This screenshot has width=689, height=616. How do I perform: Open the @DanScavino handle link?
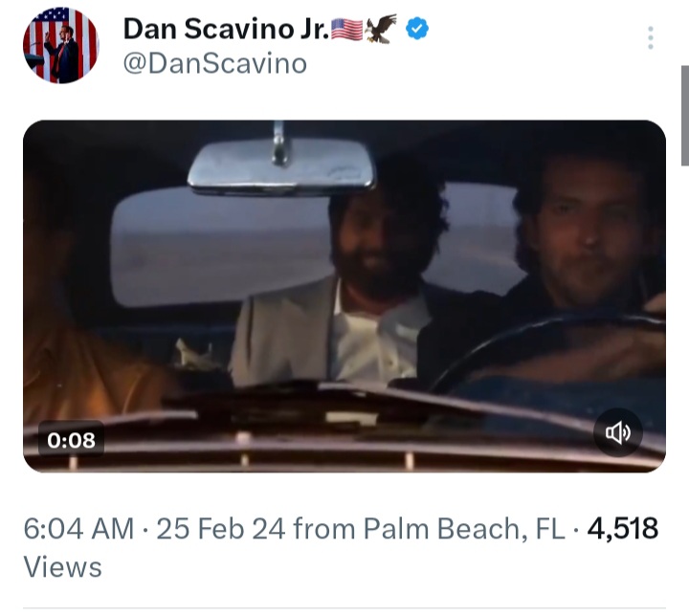(x=215, y=64)
